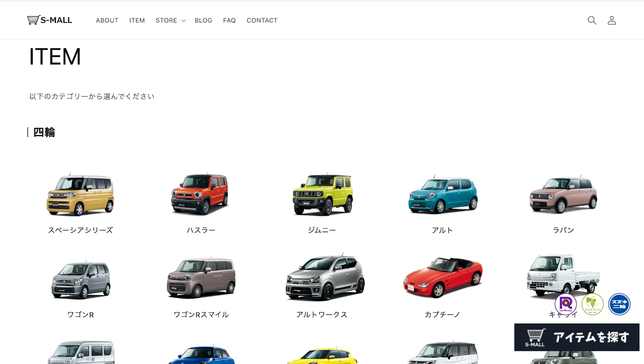Open the アルトワークス category link
This screenshot has height=364, width=644.
pyautogui.click(x=322, y=315)
